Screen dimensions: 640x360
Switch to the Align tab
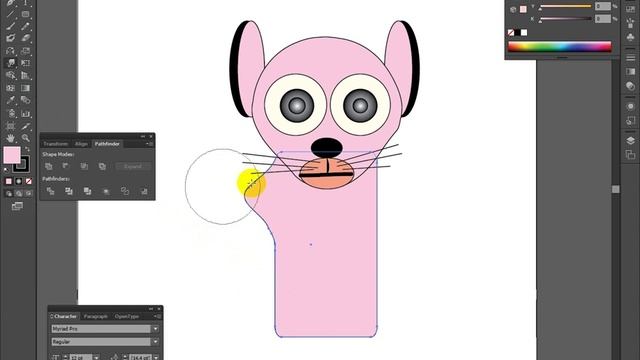(x=81, y=144)
